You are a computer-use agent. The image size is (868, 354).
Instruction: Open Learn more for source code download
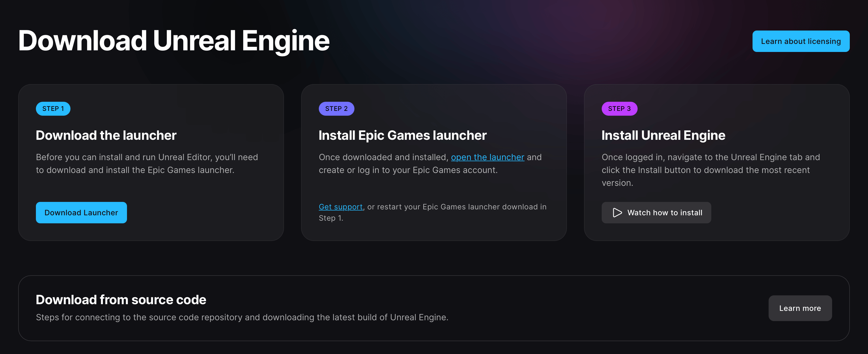tap(800, 308)
